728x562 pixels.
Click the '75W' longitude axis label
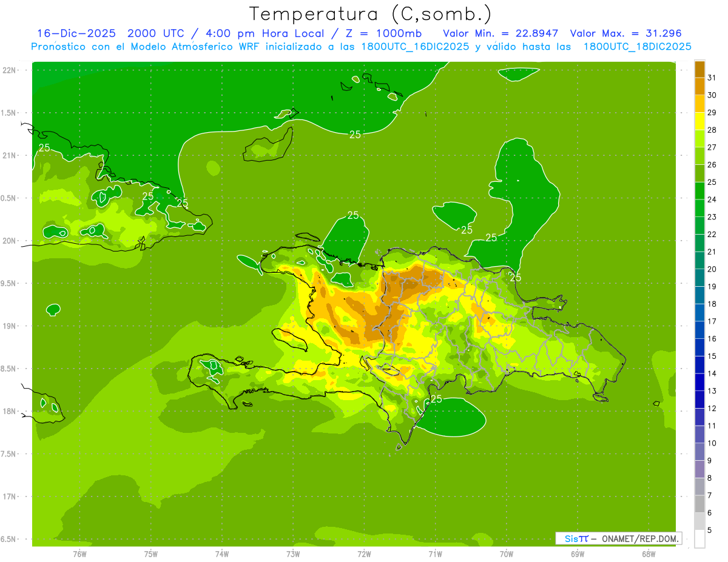tap(151, 554)
